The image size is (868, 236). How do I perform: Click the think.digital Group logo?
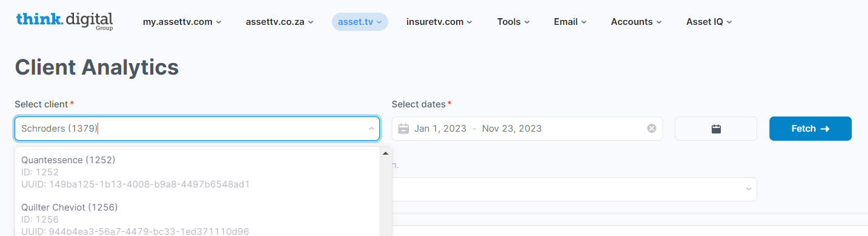pyautogui.click(x=65, y=21)
